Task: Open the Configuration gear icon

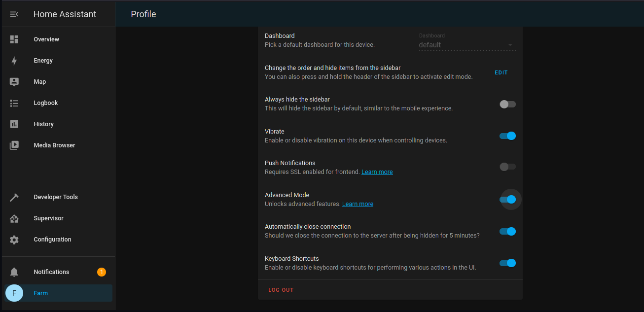Action: click(14, 240)
